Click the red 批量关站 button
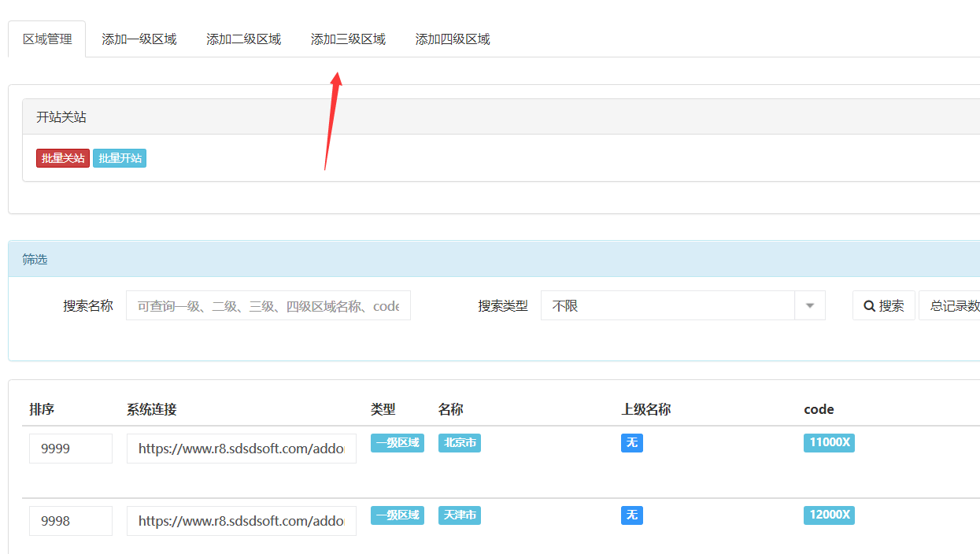 tap(63, 158)
